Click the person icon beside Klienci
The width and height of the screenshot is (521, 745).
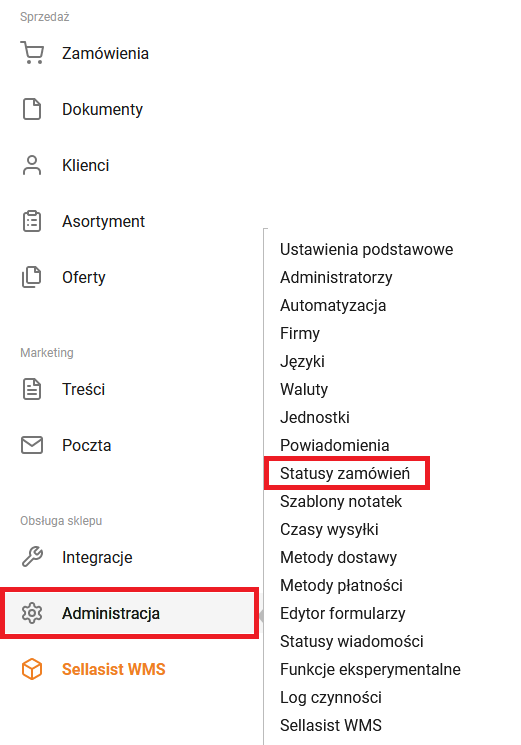coord(32,165)
